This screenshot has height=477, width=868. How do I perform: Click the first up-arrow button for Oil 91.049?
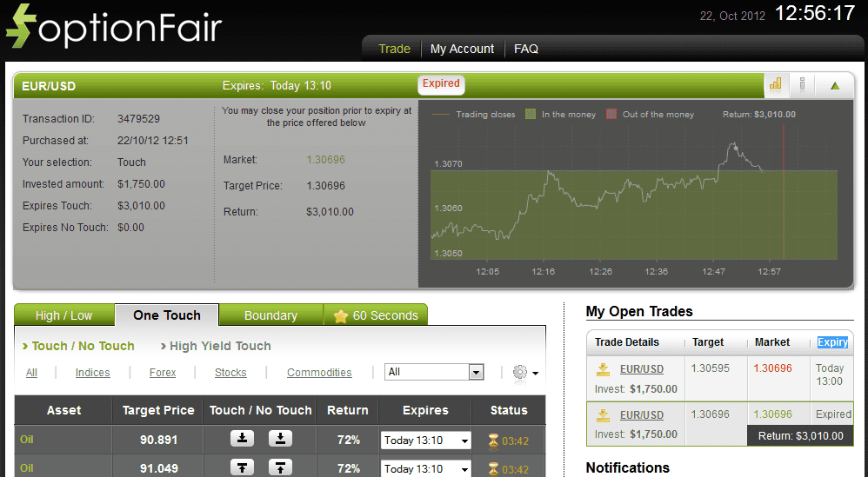(242, 467)
